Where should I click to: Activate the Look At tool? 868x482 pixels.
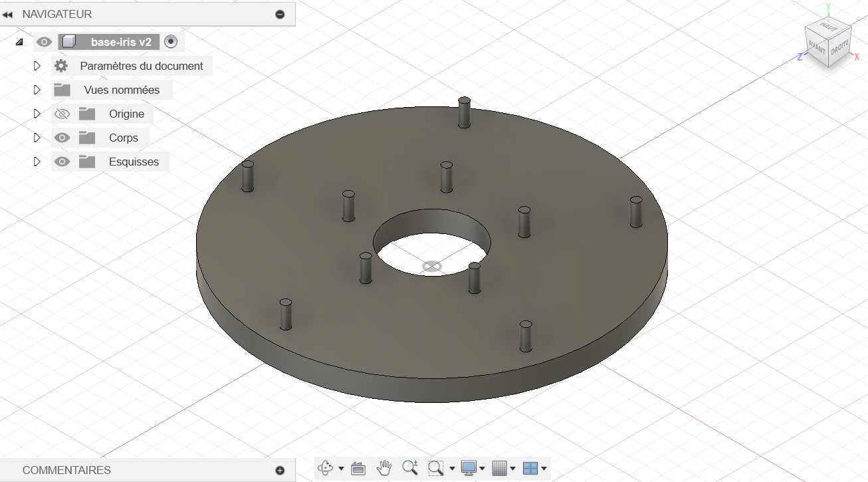358,468
